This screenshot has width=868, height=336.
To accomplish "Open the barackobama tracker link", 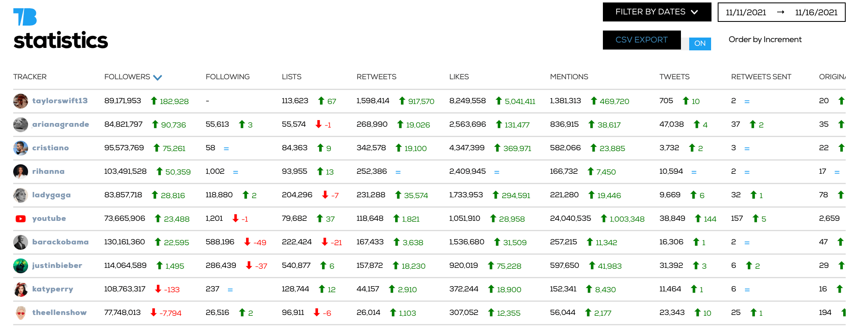I will (x=60, y=242).
